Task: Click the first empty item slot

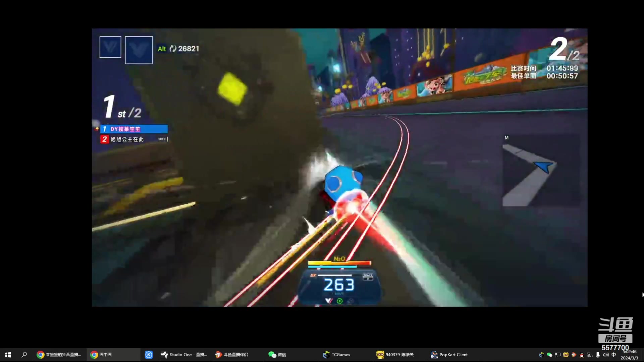Action: click(110, 47)
